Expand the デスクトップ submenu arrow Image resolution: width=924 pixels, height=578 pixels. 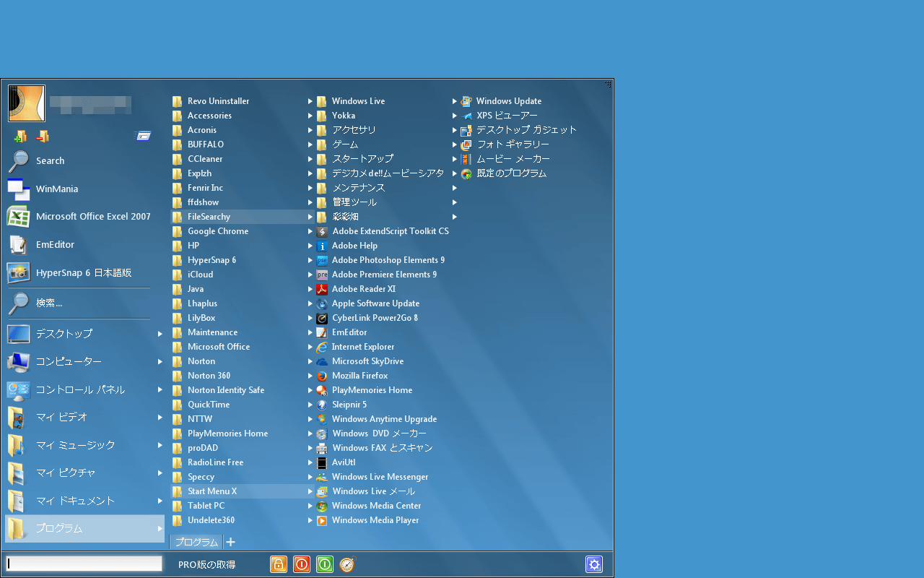coord(160,334)
